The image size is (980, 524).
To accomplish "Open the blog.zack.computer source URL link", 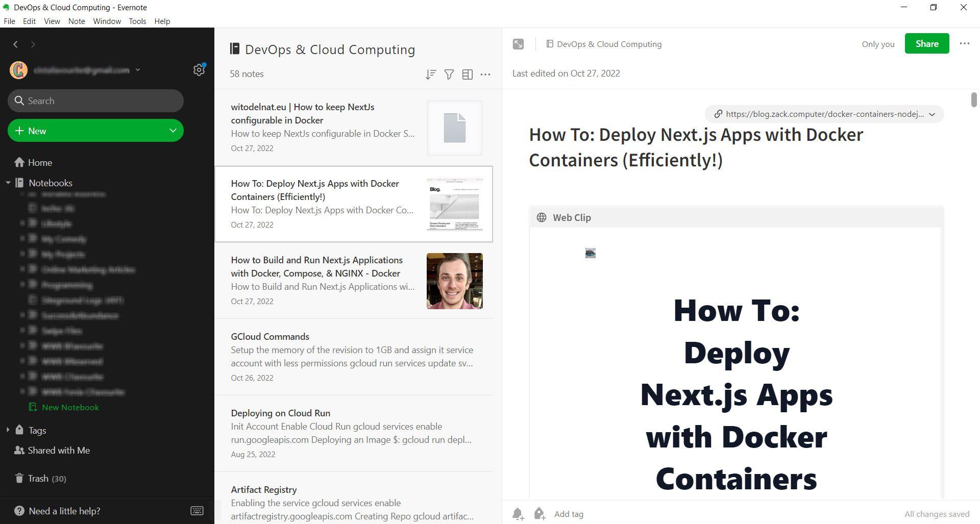I will (824, 114).
